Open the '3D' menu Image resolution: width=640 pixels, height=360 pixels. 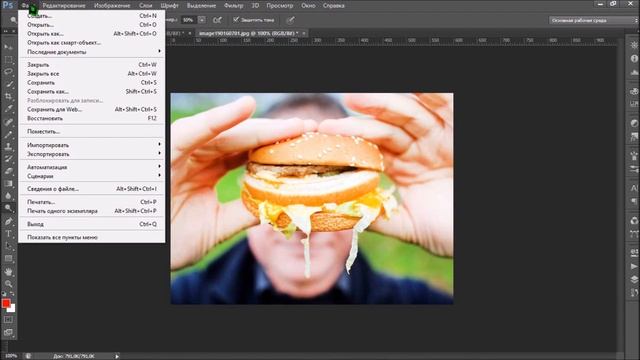click(255, 6)
